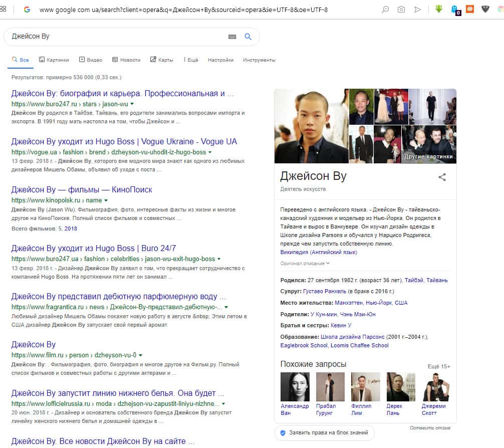This screenshot has height=448, width=504.
Task: Click the Карты tab map icon
Action: (153, 60)
